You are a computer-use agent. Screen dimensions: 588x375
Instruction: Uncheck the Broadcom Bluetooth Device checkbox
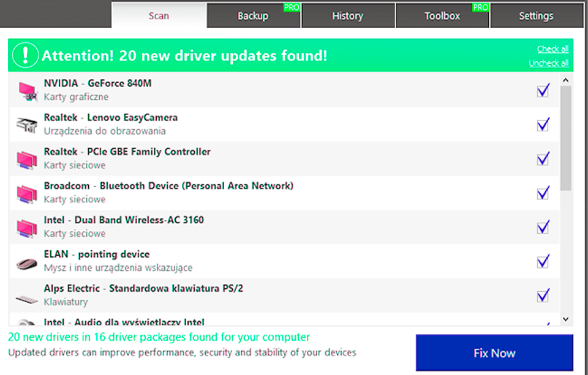(543, 193)
